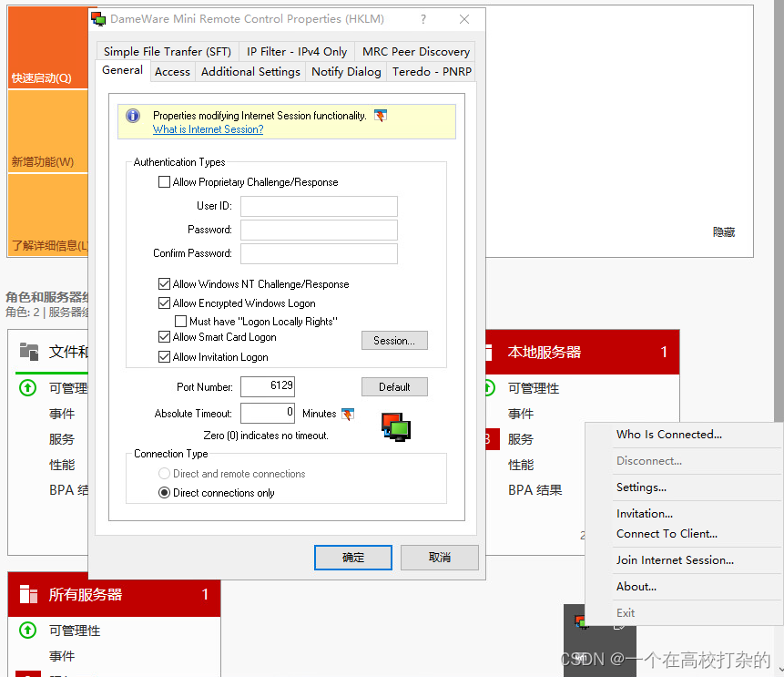Click the help arrow icon beside Internet Session text
The image size is (784, 677).
381,116
